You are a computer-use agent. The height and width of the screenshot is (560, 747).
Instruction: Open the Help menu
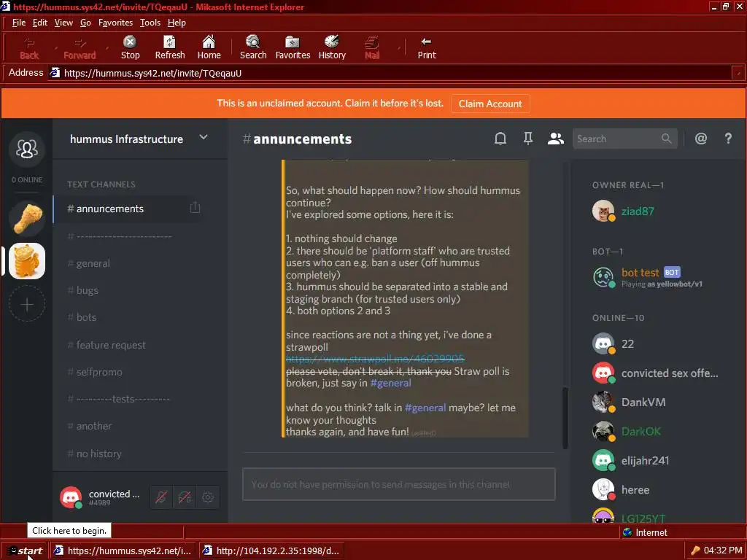coord(177,23)
